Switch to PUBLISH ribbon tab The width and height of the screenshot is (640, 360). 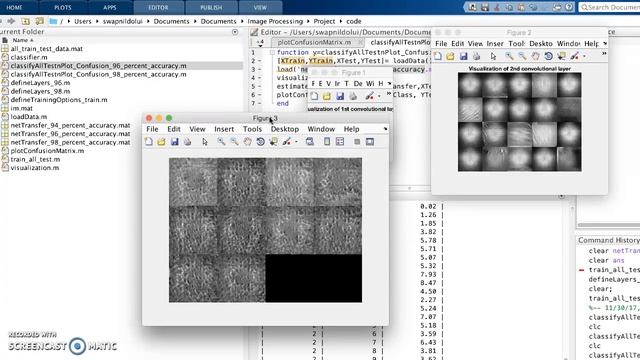click(211, 7)
